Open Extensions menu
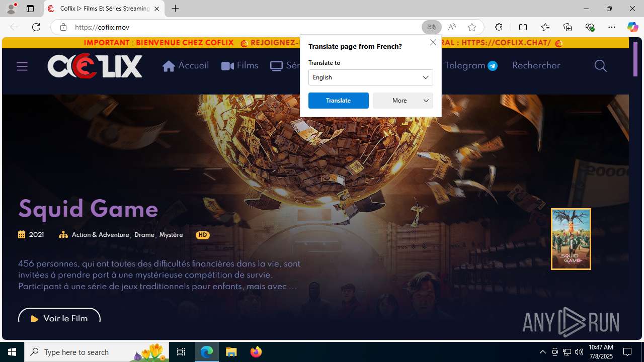 499,27
